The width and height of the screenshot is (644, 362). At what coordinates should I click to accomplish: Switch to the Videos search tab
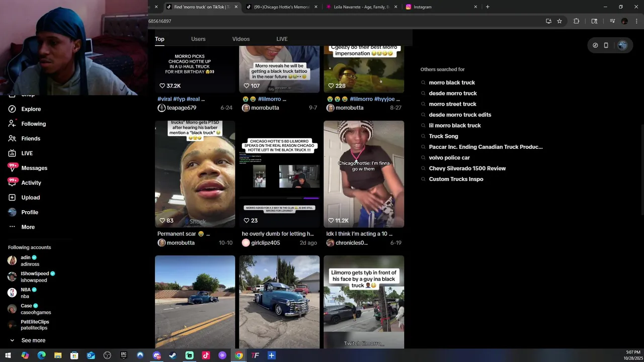240,39
